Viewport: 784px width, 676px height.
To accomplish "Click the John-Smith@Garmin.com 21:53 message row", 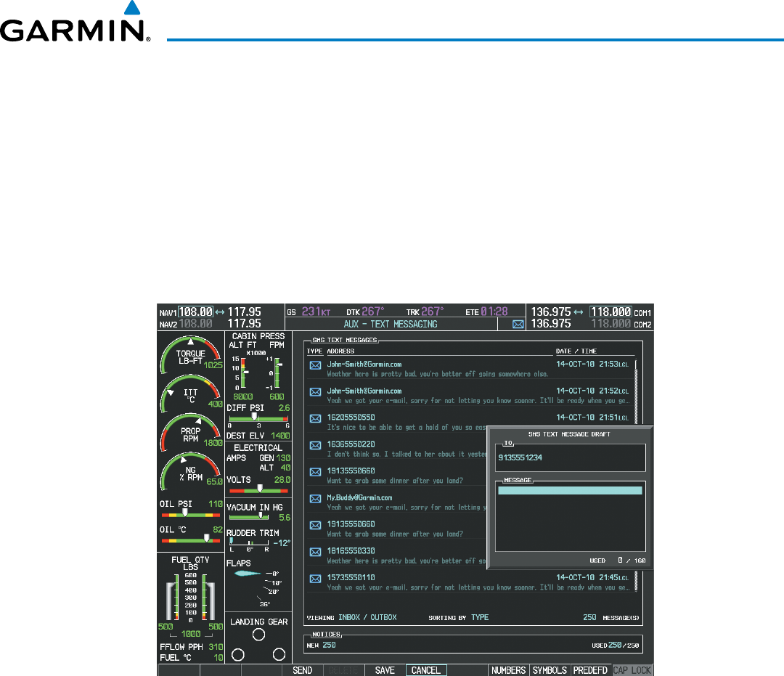I will point(470,369).
